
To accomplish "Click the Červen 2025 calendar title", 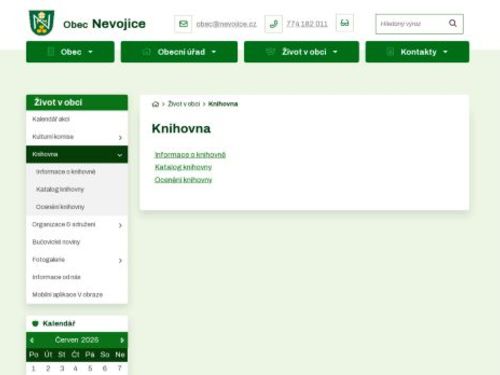I will tap(77, 340).
